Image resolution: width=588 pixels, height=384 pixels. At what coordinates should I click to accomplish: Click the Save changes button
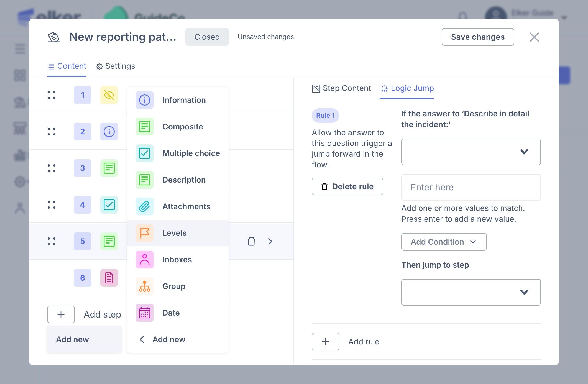[x=477, y=37]
